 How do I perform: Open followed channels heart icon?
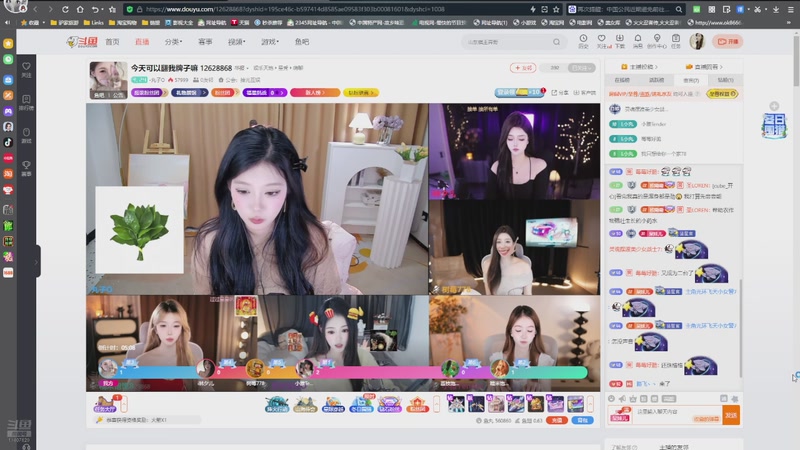602,41
